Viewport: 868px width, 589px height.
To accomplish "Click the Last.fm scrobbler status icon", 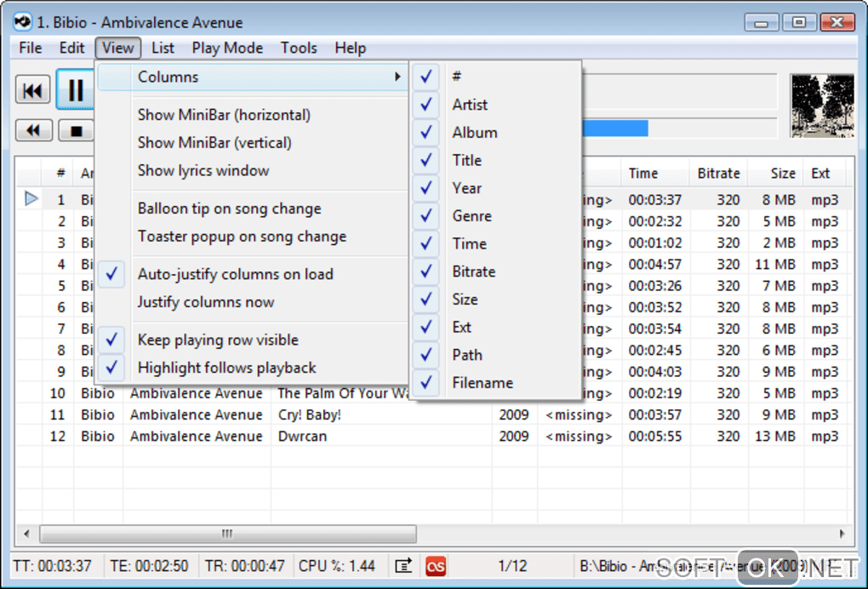I will tap(436, 566).
